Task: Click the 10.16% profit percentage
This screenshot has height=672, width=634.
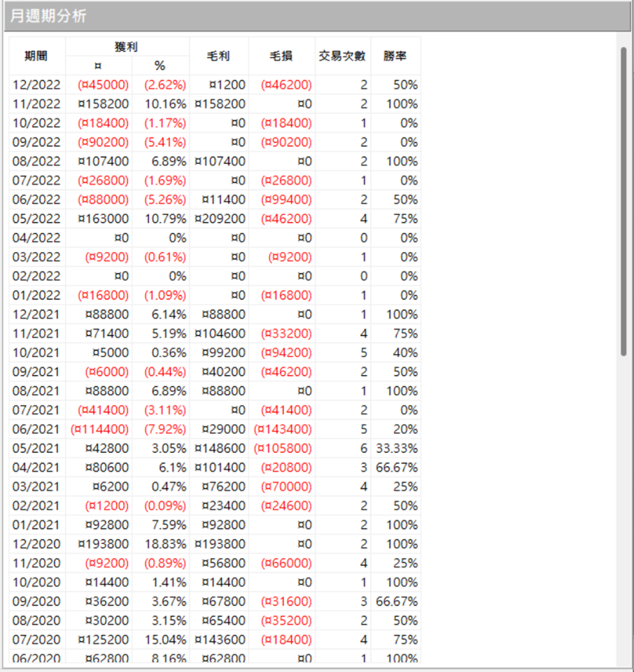Action: 165,104
